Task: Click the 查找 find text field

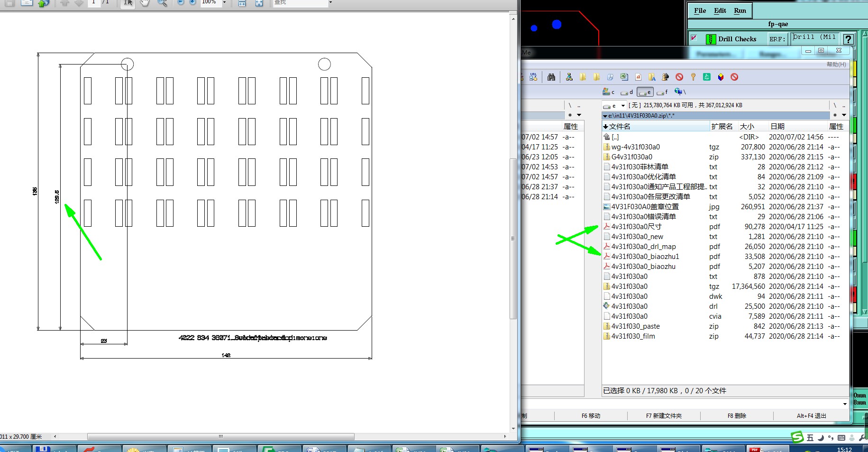Action: tap(300, 2)
